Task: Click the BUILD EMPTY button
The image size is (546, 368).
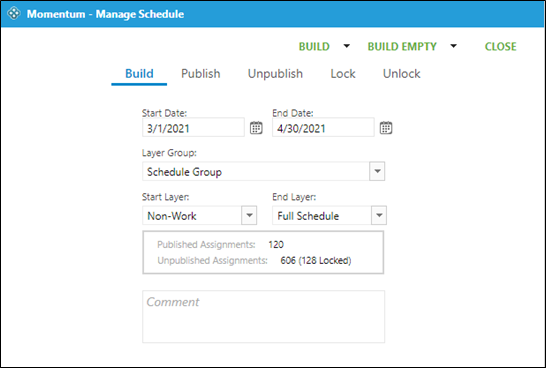Action: pyautogui.click(x=402, y=47)
